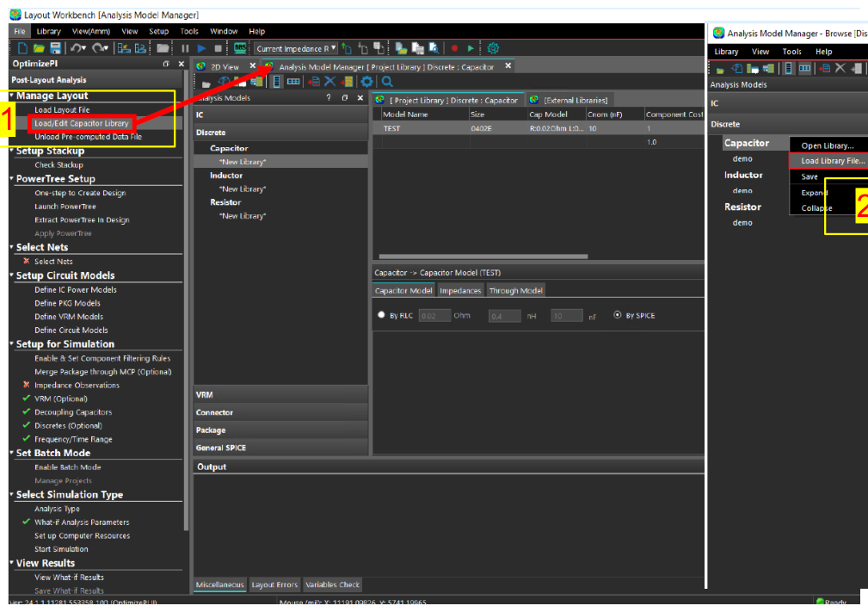The width and height of the screenshot is (868, 612).
Task: Choose Open Library... in the context menu
Action: pos(828,145)
